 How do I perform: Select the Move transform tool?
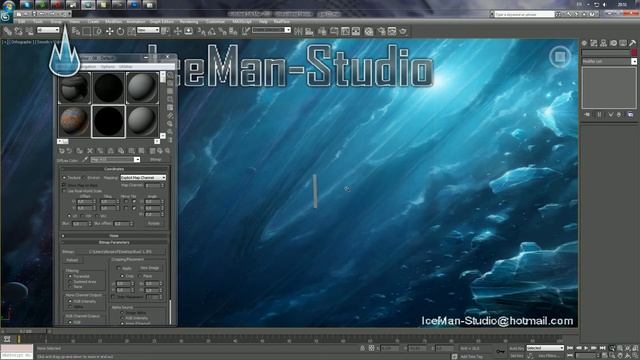point(109,31)
